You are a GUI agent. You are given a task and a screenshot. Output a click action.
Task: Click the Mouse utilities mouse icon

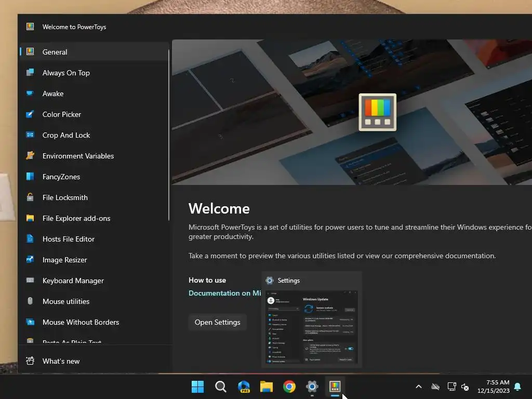tap(30, 301)
